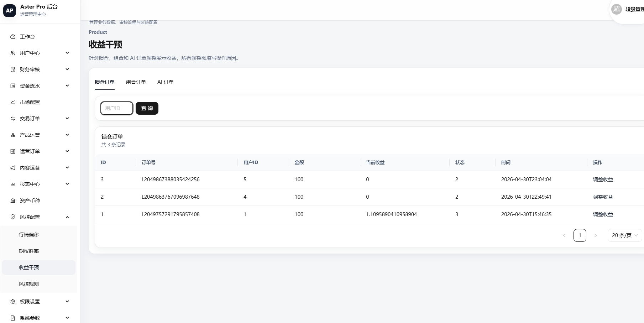644x323 pixels.
Task: Click 调整收益 for order L2049867388035424256
Action: (603, 179)
